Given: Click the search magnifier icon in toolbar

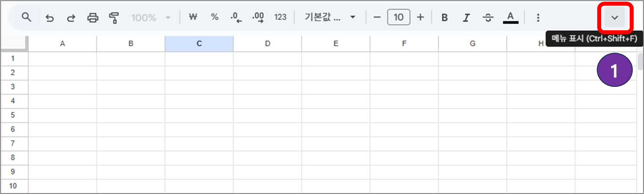Looking at the screenshot, I should (x=27, y=17).
